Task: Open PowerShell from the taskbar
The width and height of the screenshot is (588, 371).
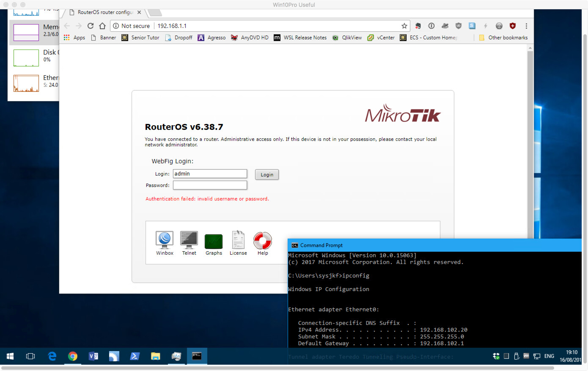Action: tap(135, 356)
